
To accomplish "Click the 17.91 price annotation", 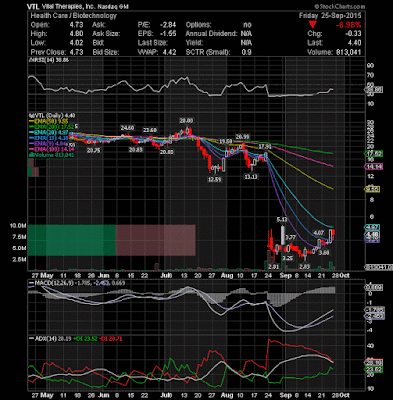I will point(265,147).
